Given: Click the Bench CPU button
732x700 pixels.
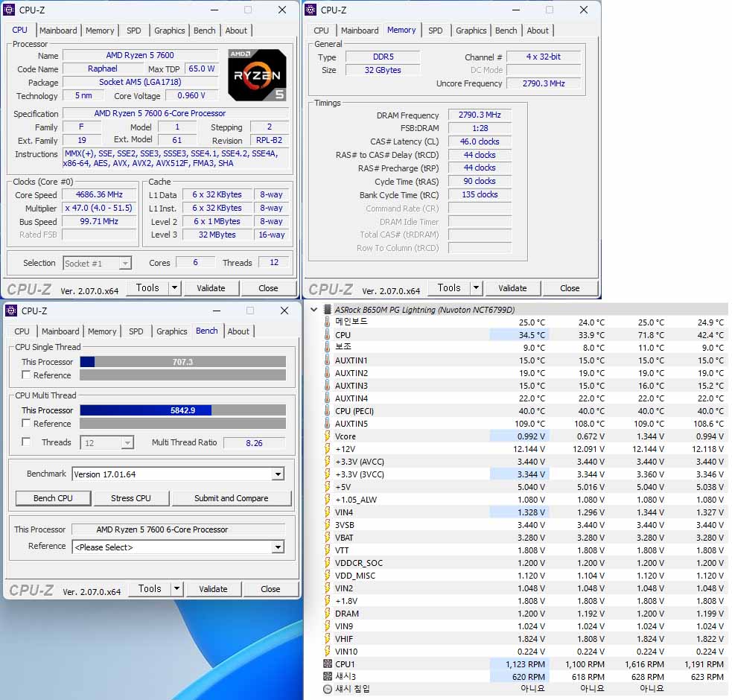Looking at the screenshot, I should pos(53,497).
